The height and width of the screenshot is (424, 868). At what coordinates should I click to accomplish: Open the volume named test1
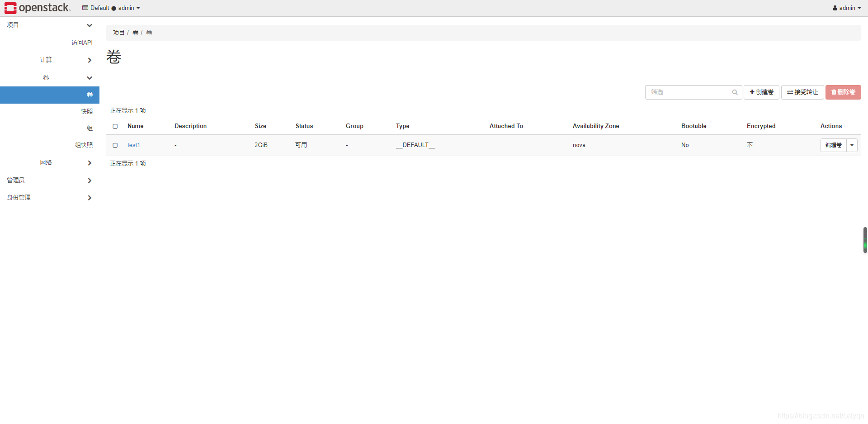133,145
